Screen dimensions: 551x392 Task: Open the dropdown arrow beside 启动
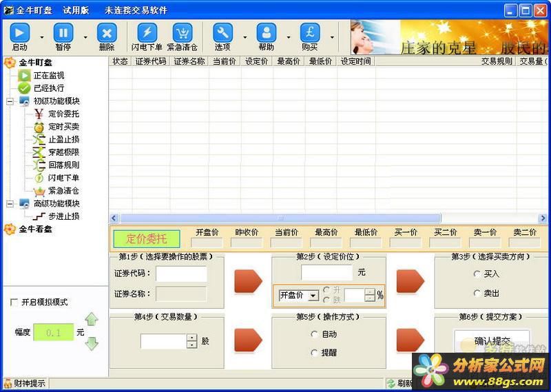tap(42, 37)
